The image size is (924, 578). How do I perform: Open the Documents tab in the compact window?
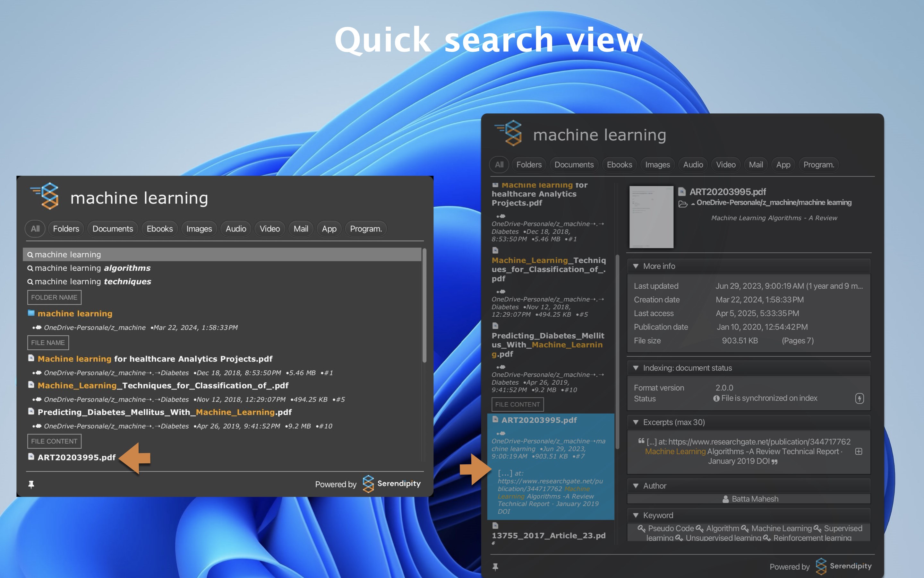(113, 229)
